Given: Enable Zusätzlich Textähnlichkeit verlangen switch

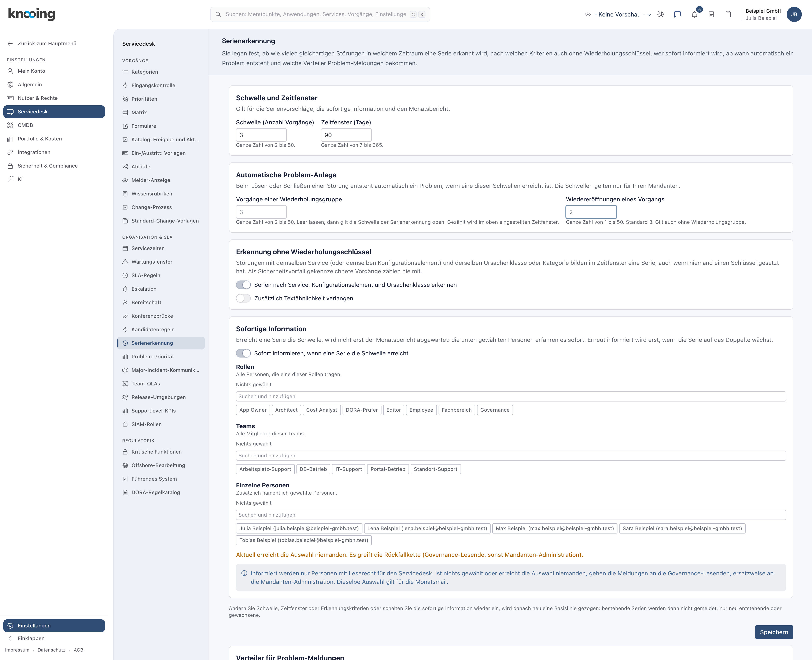Looking at the screenshot, I should click(x=243, y=298).
